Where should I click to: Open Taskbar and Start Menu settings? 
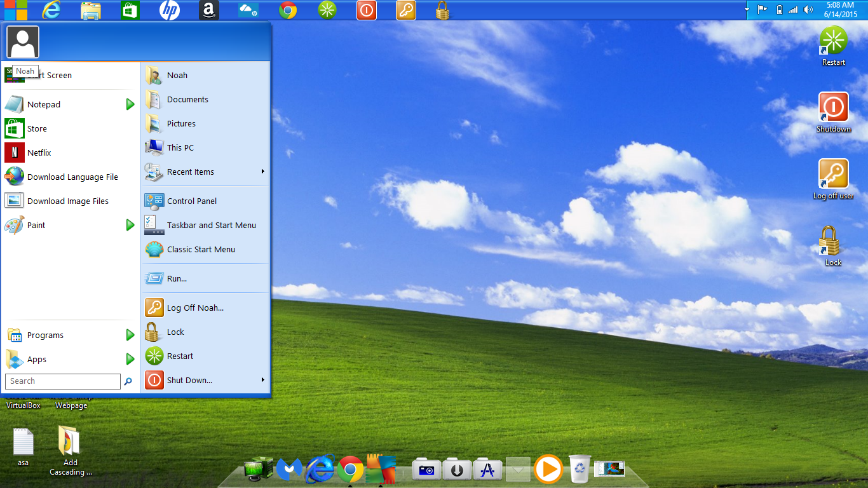point(206,225)
